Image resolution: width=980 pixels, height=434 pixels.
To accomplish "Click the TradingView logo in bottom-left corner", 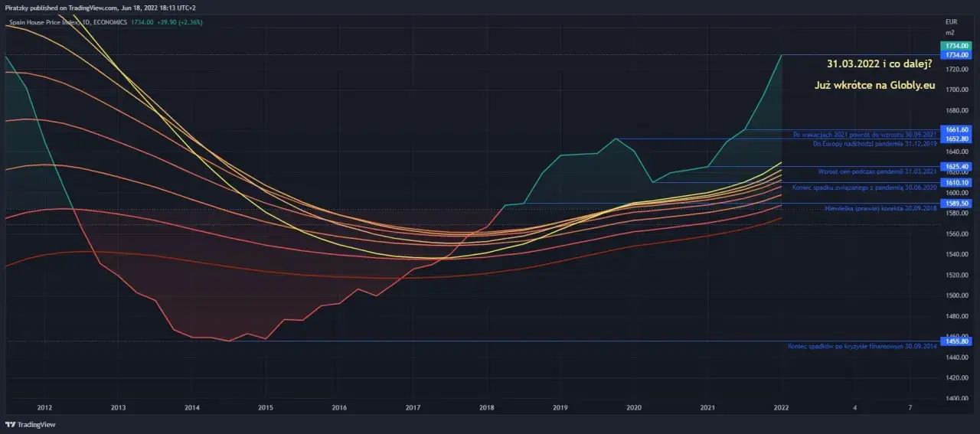I will [x=23, y=424].
